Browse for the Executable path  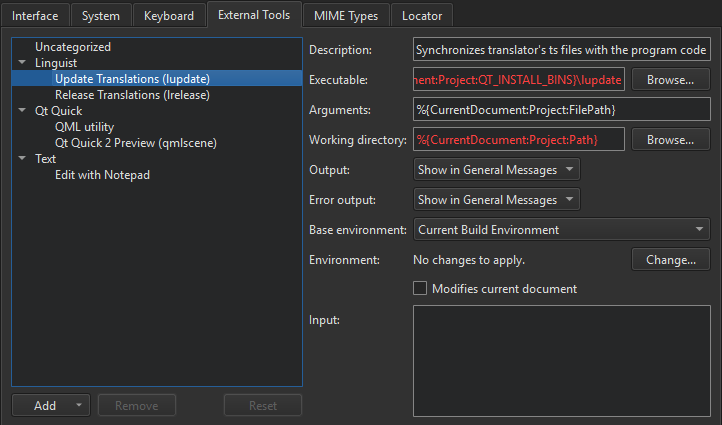point(670,80)
